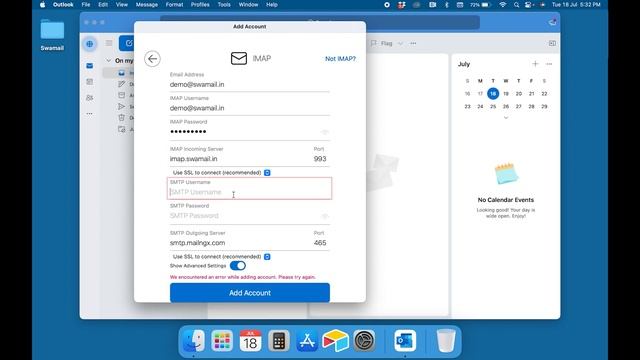The image size is (640, 360).
Task: Toggle Show Advanced Settings switch
Action: tap(238, 266)
